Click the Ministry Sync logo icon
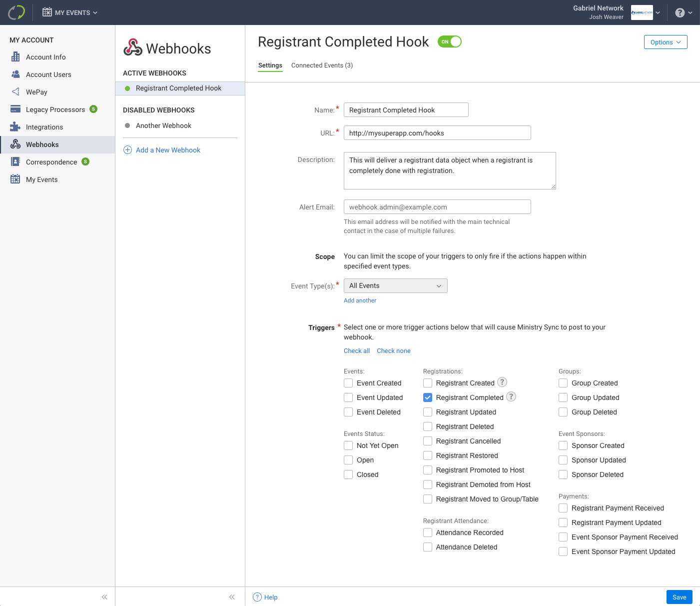This screenshot has height=606, width=700. (x=16, y=12)
